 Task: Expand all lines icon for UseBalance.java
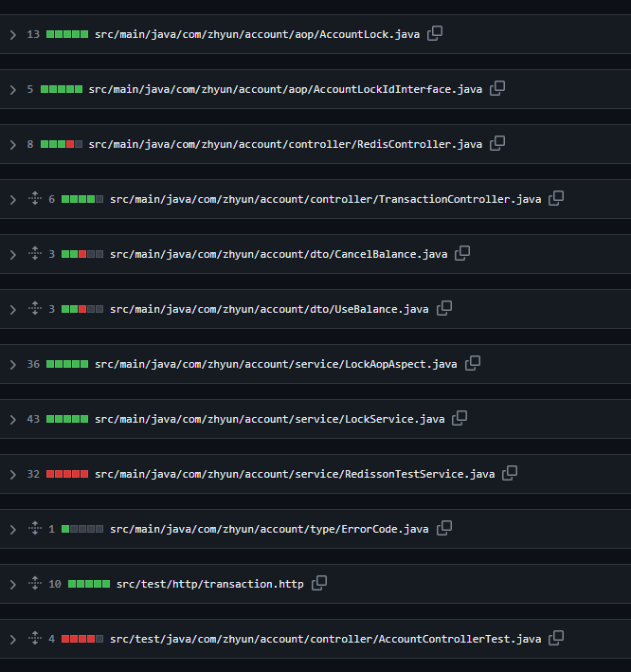point(35,308)
